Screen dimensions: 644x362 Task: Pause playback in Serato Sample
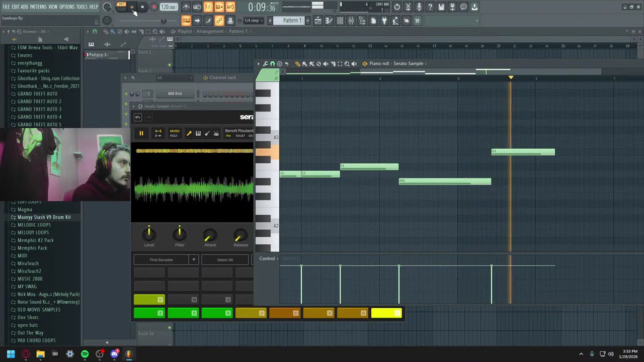pyautogui.click(x=141, y=133)
